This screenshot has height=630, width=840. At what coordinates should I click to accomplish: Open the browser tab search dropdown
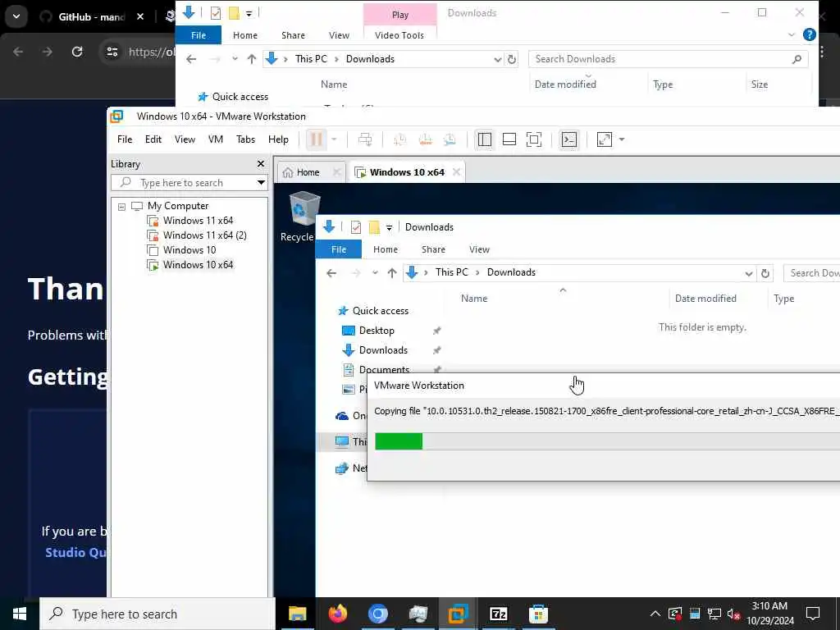[16, 16]
